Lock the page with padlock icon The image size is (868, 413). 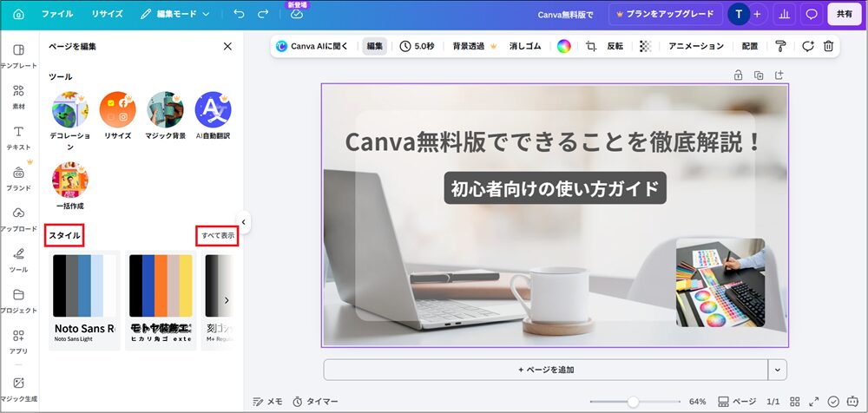coord(738,75)
